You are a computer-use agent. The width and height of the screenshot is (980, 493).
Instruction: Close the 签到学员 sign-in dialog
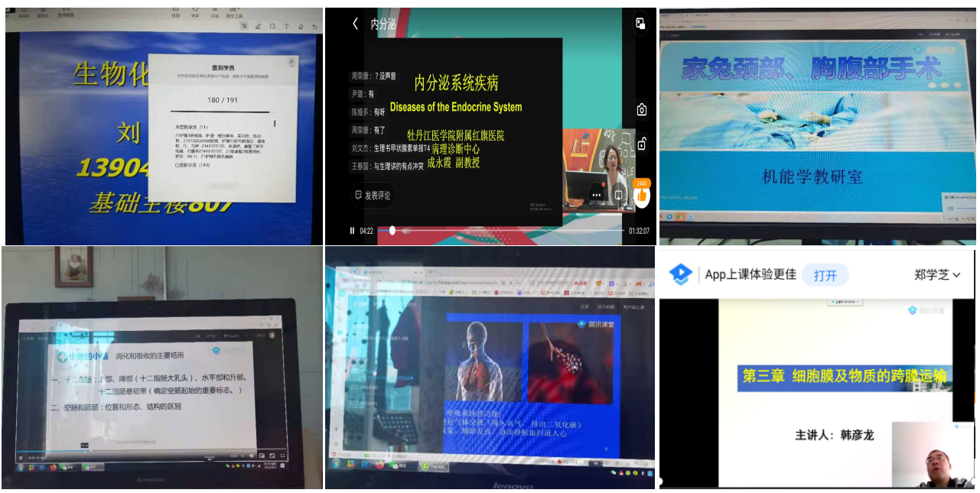pos(291,63)
